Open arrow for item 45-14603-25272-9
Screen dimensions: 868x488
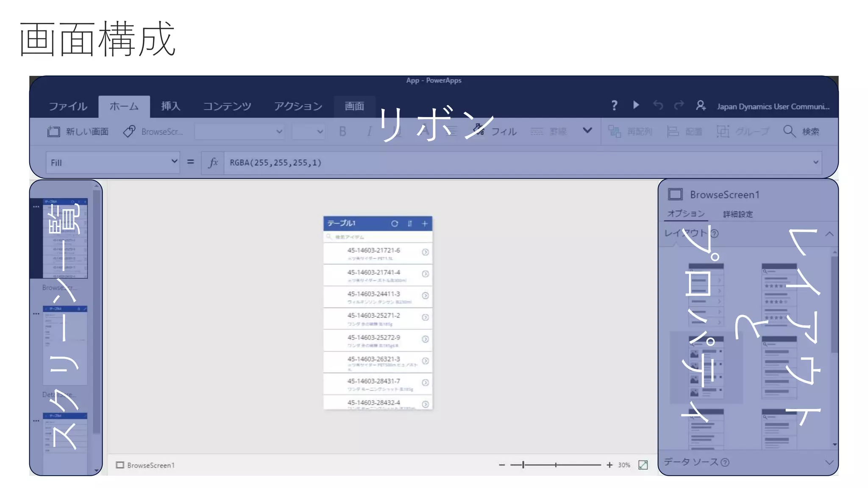[425, 339]
